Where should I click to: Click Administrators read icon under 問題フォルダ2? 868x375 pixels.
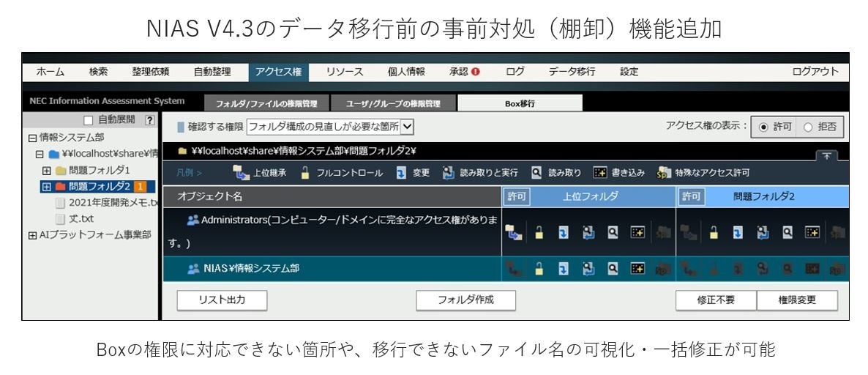[x=787, y=233]
